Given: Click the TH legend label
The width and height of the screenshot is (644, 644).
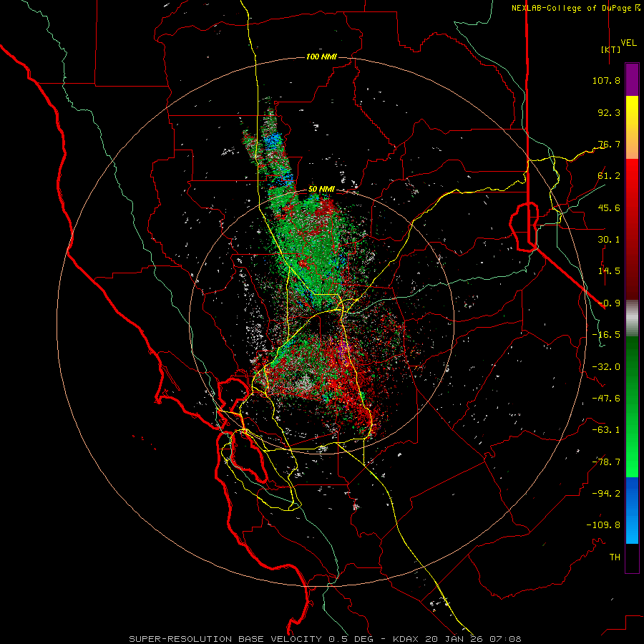Looking at the screenshot, I should click(615, 557).
